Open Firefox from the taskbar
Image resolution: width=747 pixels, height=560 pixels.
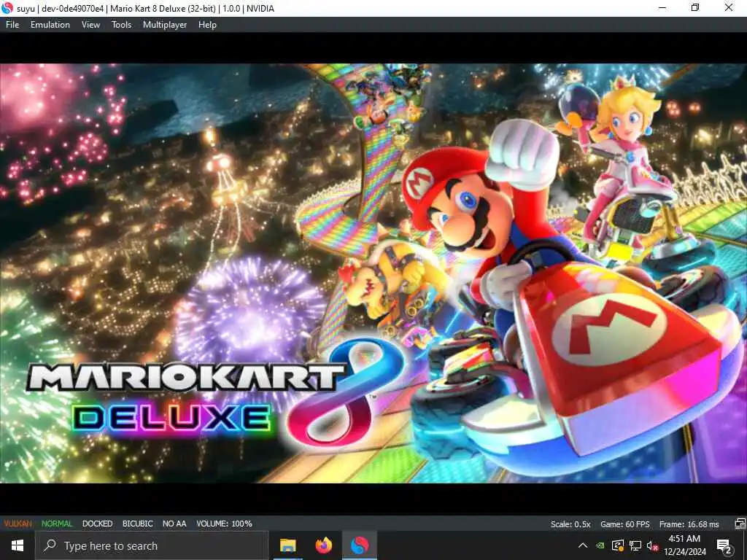coord(324,545)
